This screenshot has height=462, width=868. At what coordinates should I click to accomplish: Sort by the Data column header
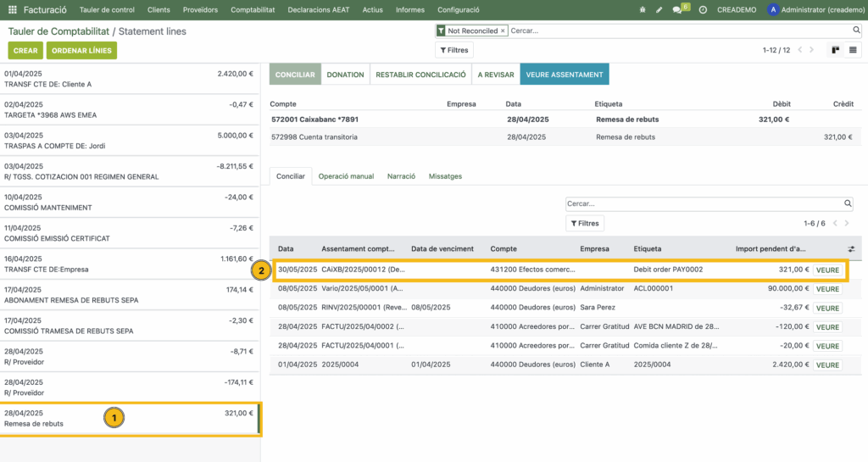point(286,248)
